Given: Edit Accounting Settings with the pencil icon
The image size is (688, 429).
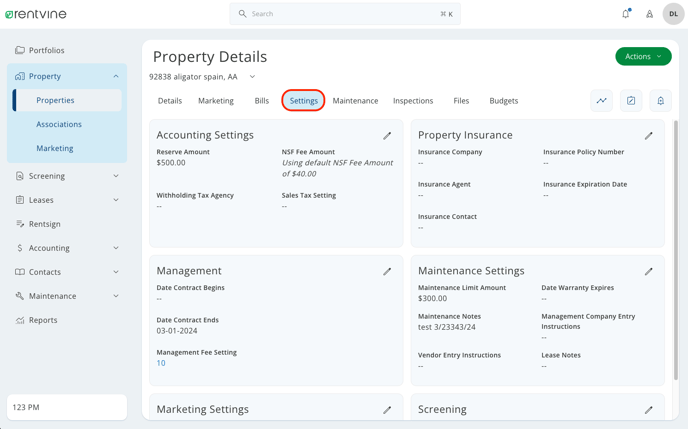Looking at the screenshot, I should click(387, 136).
